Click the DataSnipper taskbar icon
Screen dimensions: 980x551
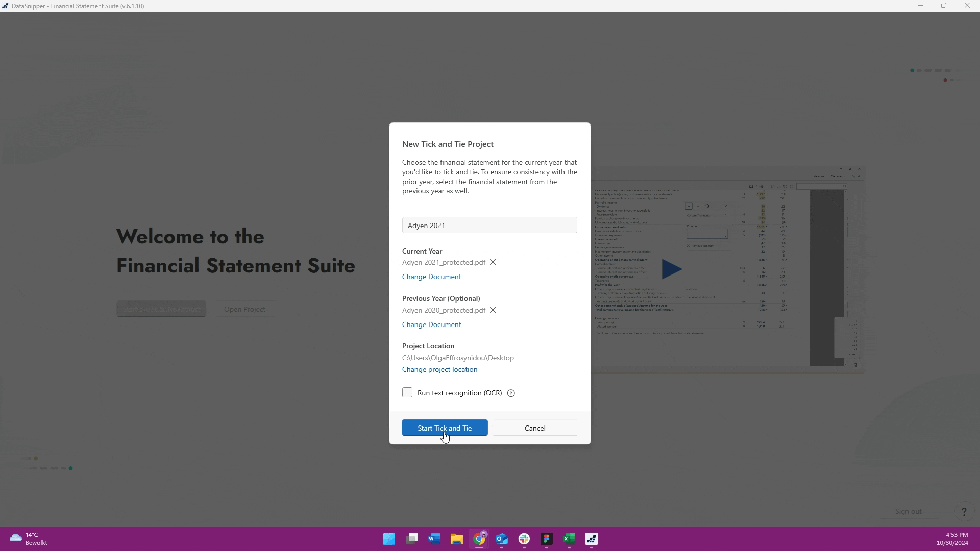(591, 539)
